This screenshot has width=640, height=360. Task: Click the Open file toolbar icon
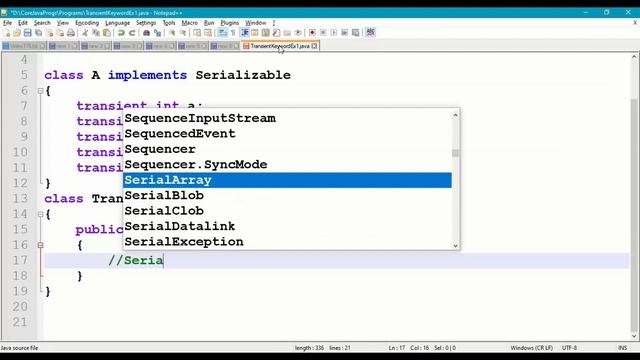point(17,33)
